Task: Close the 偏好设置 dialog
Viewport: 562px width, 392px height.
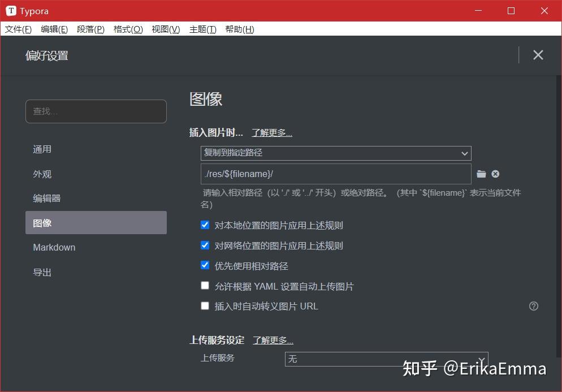Action: 538,55
